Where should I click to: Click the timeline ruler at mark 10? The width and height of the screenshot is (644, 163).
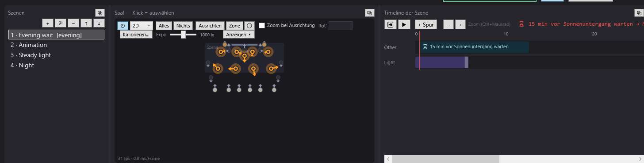click(x=506, y=34)
